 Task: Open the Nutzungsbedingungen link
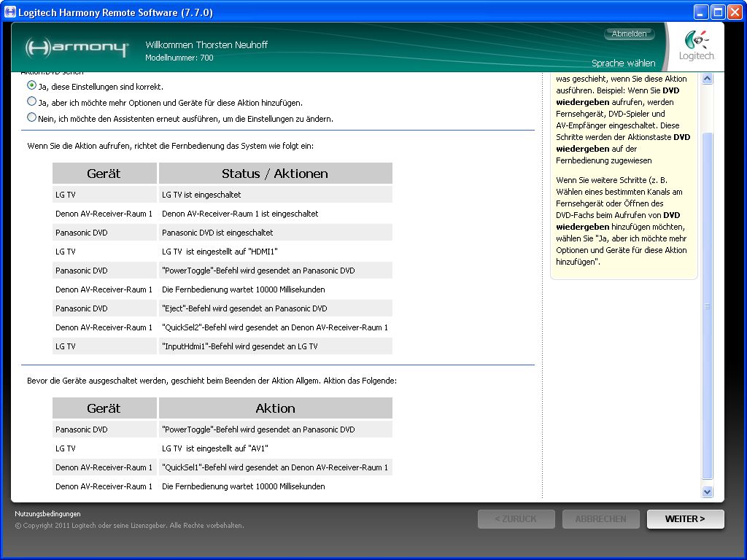tap(47, 514)
